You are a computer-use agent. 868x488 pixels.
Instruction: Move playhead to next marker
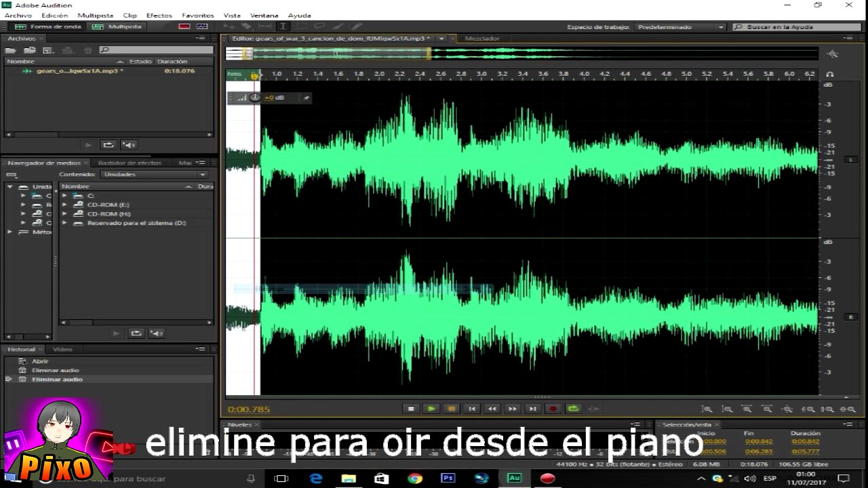click(x=533, y=409)
